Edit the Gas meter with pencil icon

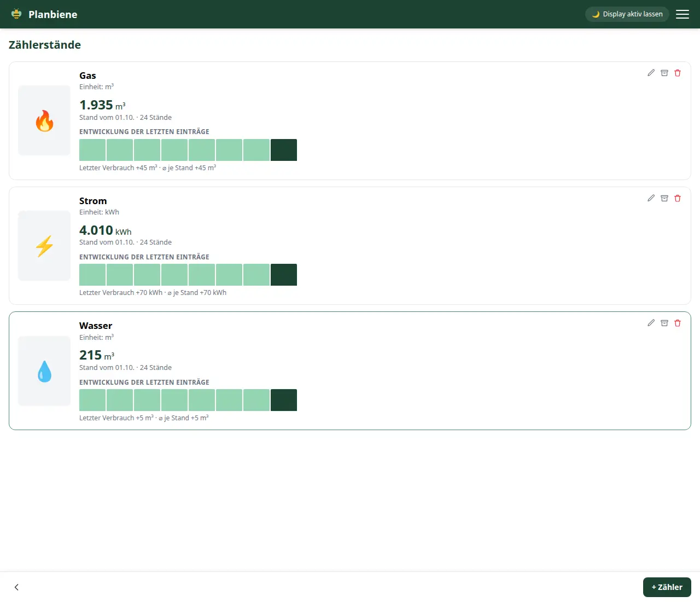(x=651, y=73)
